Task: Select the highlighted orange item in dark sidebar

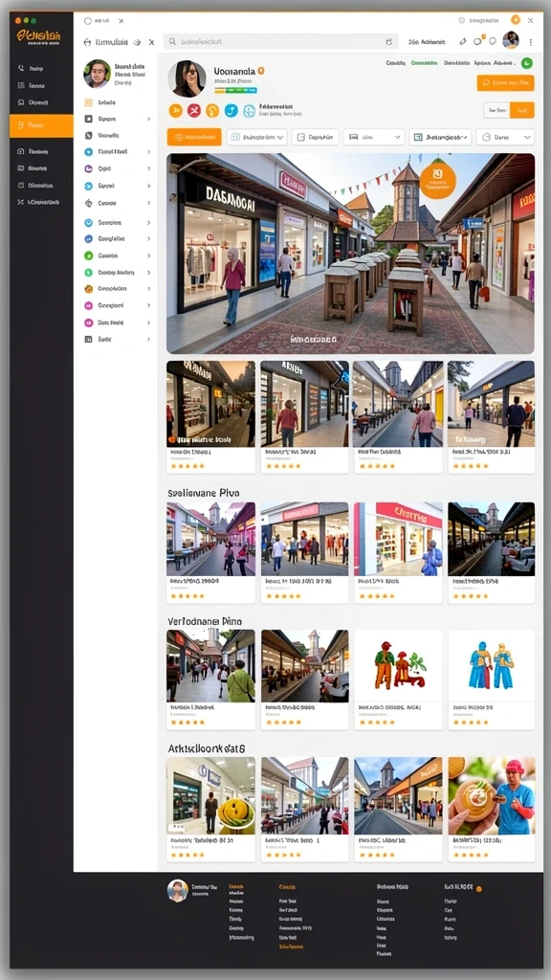Action: tap(41, 125)
